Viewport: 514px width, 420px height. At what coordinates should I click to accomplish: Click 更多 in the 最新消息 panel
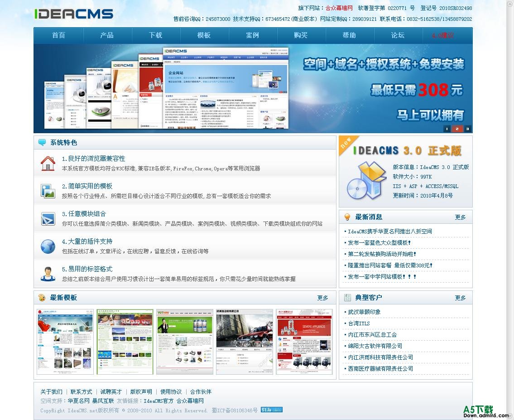coord(460,217)
